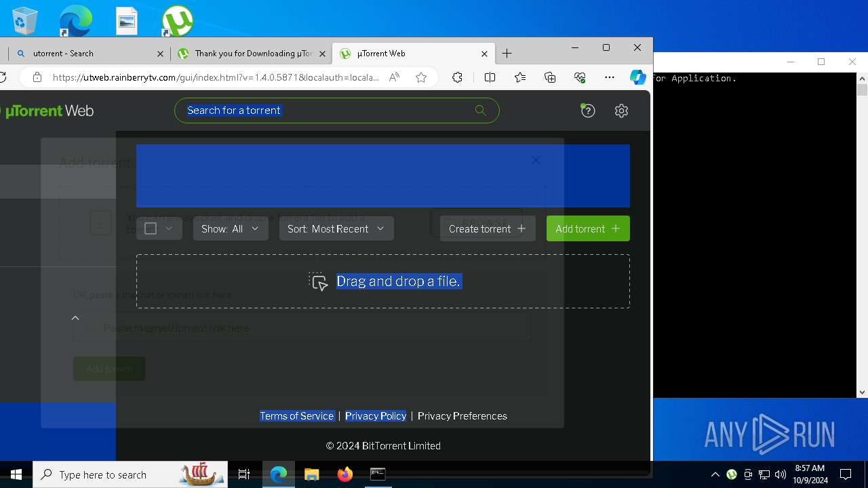The image size is (868, 488).
Task: Click the µTorrent system tray icon
Action: (732, 474)
